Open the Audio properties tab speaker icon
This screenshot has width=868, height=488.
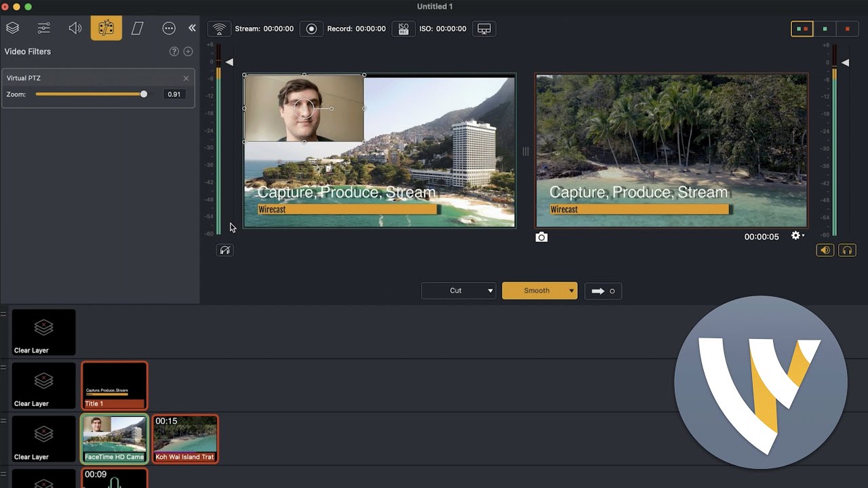pyautogui.click(x=75, y=28)
